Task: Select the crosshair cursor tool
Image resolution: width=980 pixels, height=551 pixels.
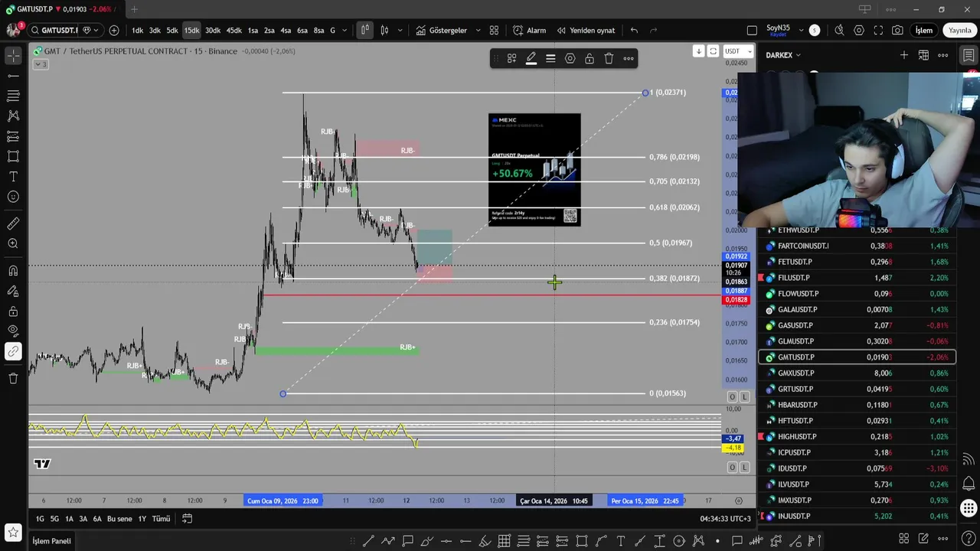Action: pos(13,56)
